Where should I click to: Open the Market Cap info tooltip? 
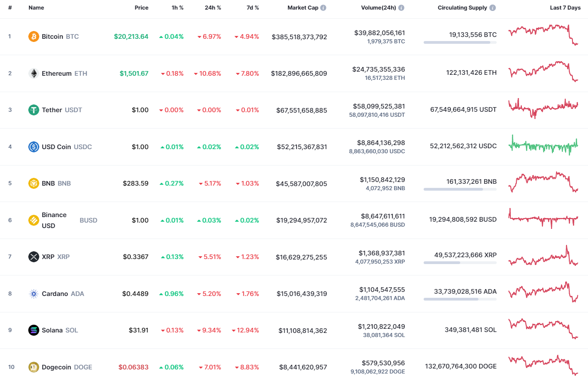[x=324, y=7]
